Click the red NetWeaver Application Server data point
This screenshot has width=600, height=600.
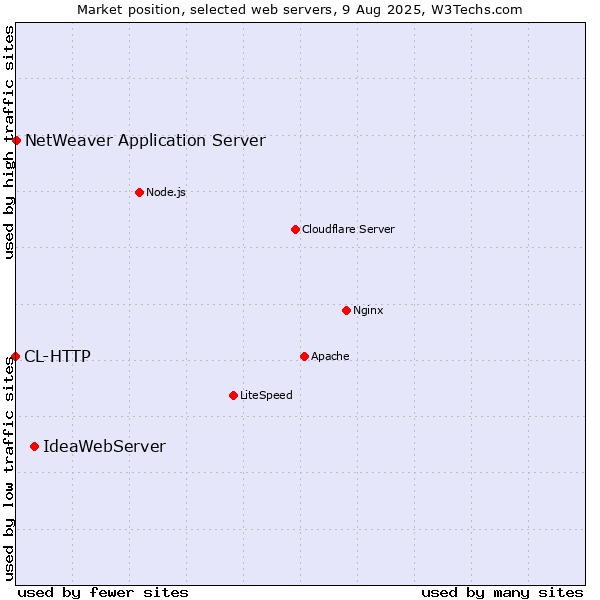click(16, 140)
